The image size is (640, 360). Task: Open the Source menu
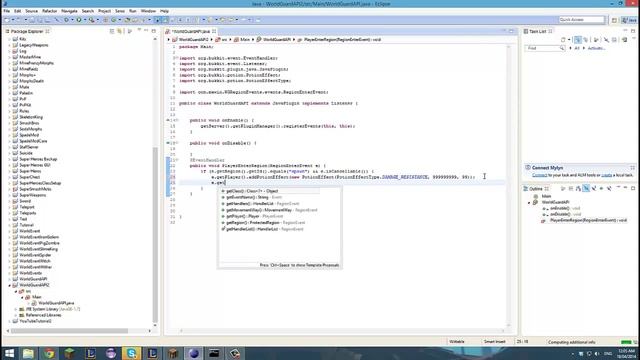pyautogui.click(x=31, y=11)
